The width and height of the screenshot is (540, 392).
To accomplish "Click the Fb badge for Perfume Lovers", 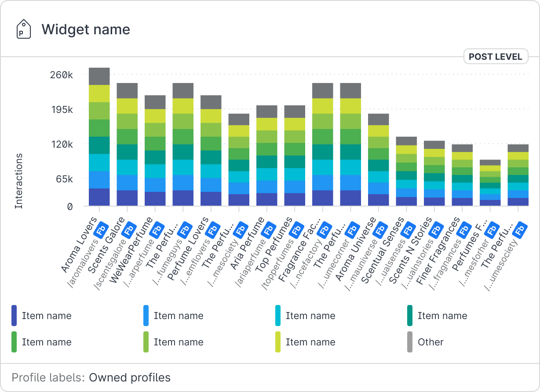I will [214, 229].
